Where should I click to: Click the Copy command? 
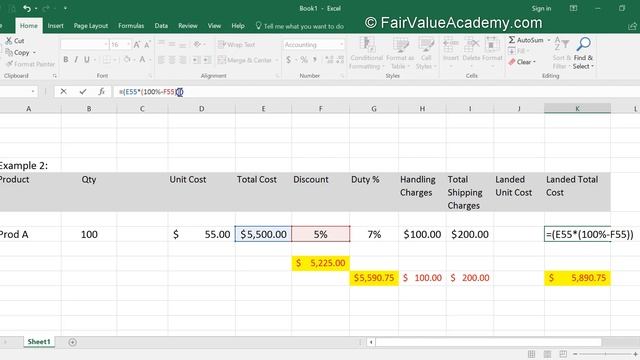click(21, 53)
